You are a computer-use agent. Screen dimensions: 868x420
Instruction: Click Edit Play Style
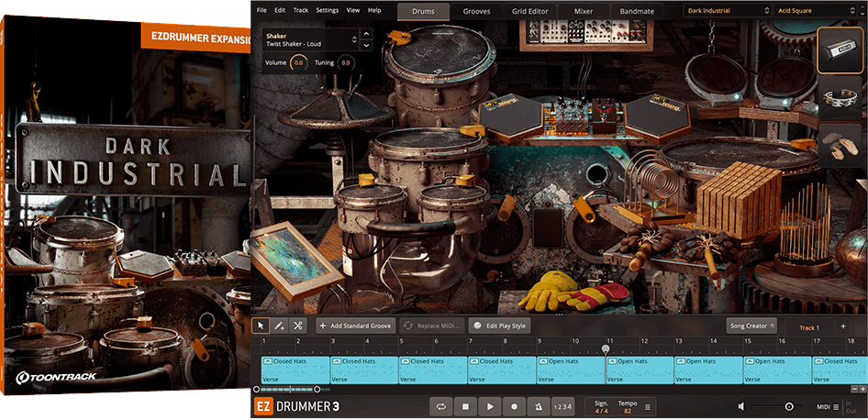[x=500, y=326]
